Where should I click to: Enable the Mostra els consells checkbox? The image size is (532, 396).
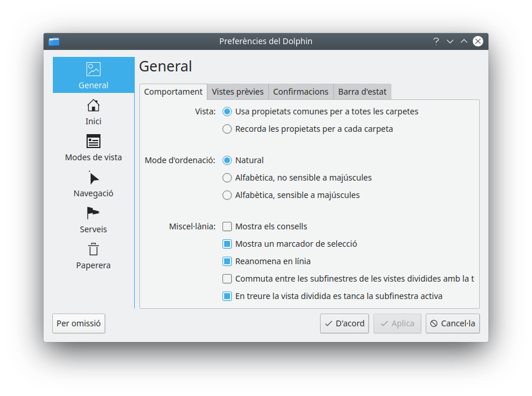coord(227,226)
